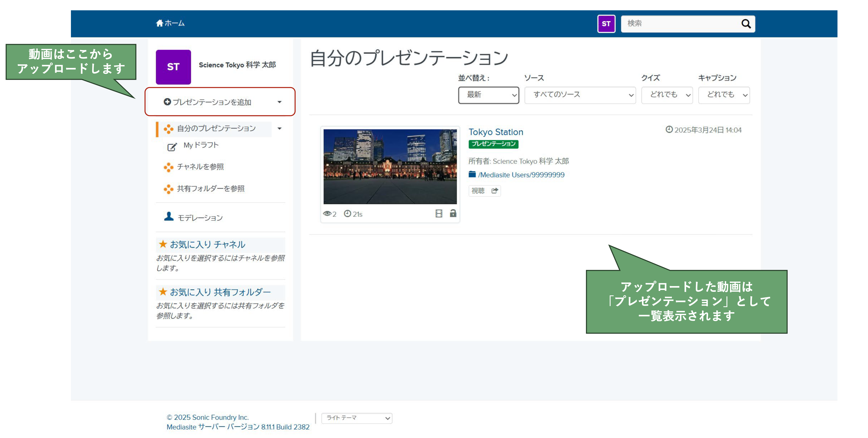Click the star icon beside お気に入り 共有フォルダー
This screenshot has height=438, width=868.
[x=163, y=291]
